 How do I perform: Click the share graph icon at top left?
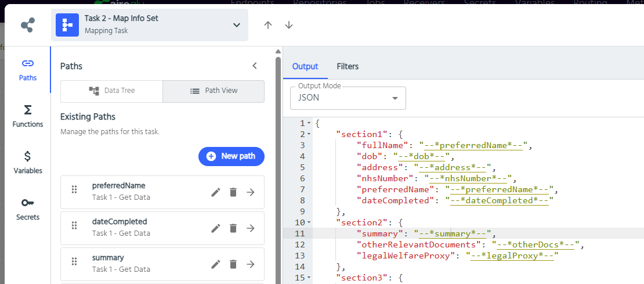(x=27, y=25)
